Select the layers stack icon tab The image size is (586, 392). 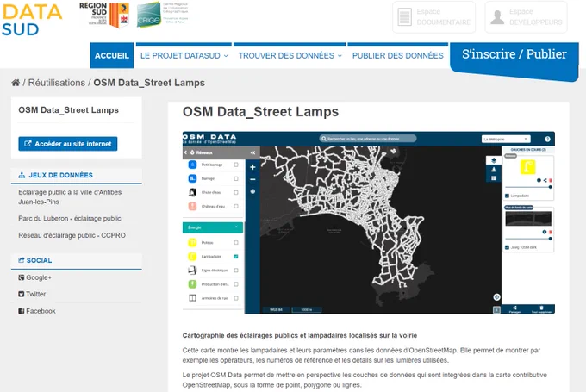[x=494, y=160]
